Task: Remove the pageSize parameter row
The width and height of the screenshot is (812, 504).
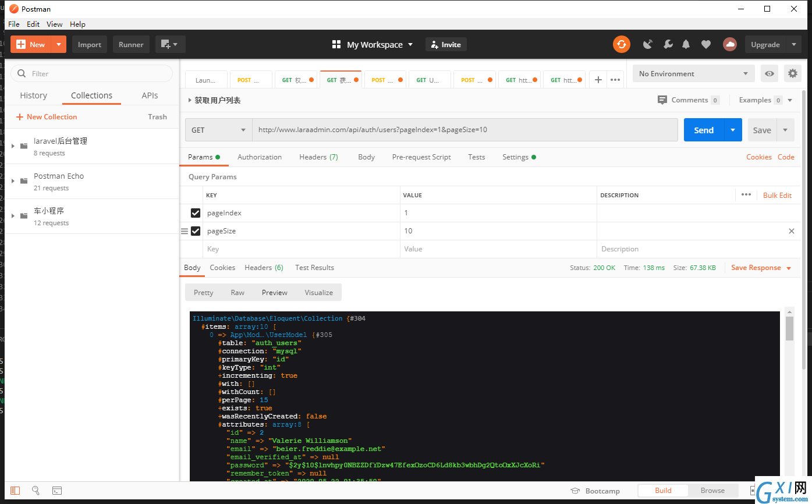Action: pos(791,231)
